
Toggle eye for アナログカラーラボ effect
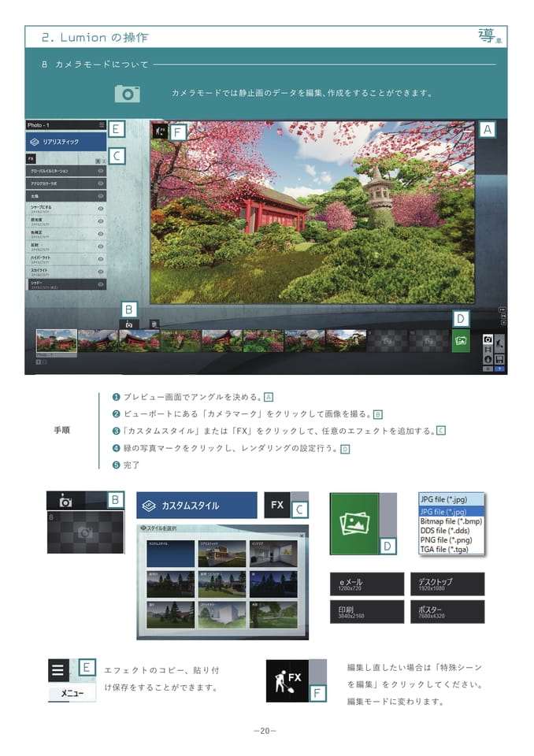tap(101, 183)
